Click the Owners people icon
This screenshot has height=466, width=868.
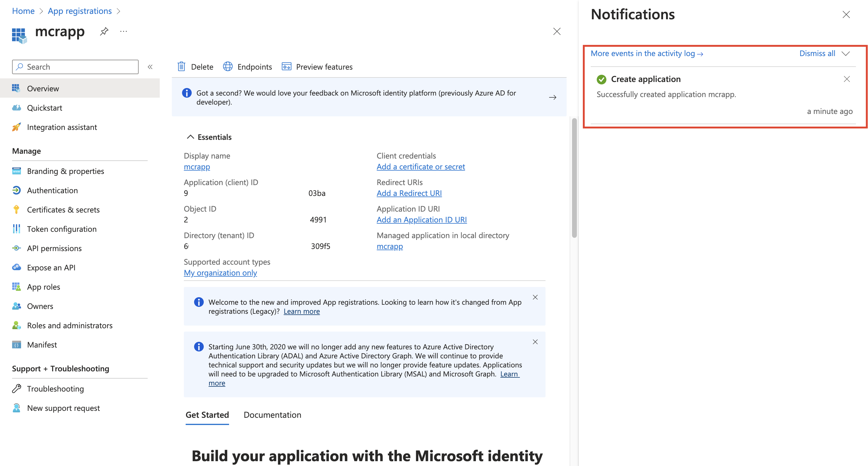pos(16,306)
